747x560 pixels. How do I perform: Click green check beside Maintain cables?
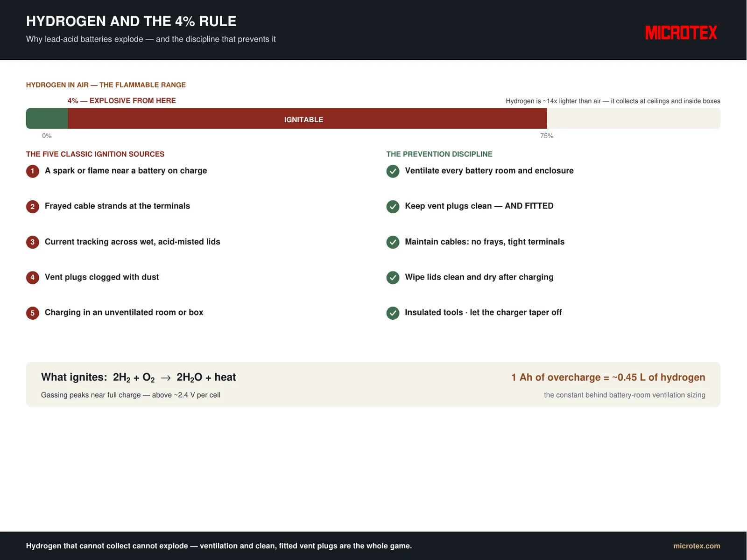pyautogui.click(x=393, y=242)
